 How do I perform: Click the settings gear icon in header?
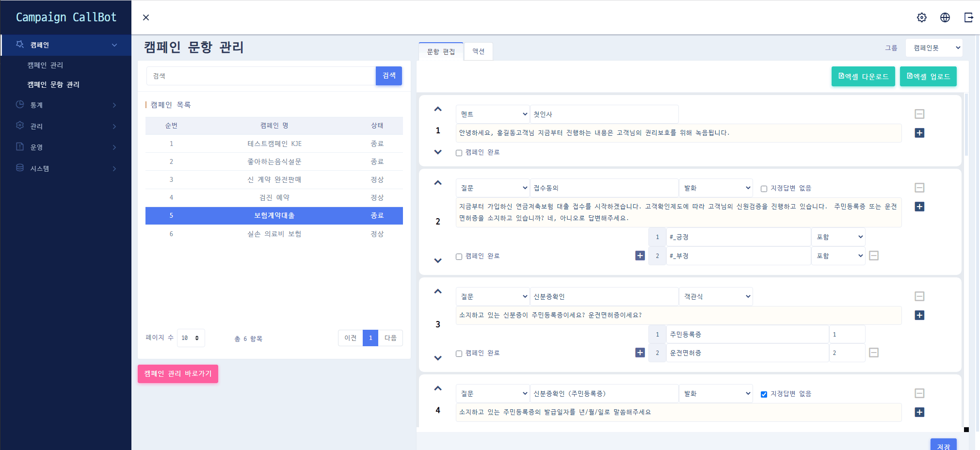(x=921, y=17)
